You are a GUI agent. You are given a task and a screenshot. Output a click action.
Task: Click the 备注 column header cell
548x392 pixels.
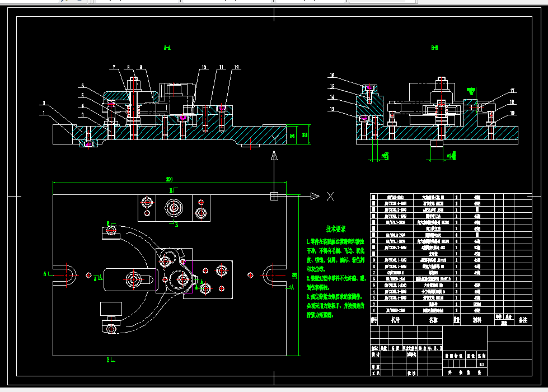[x=523, y=320]
